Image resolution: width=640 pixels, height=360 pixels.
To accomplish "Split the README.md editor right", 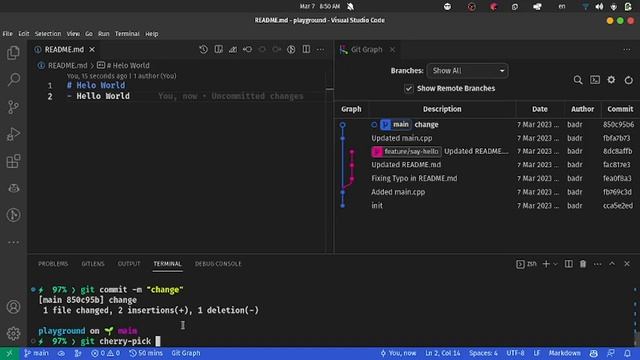I will (x=306, y=49).
